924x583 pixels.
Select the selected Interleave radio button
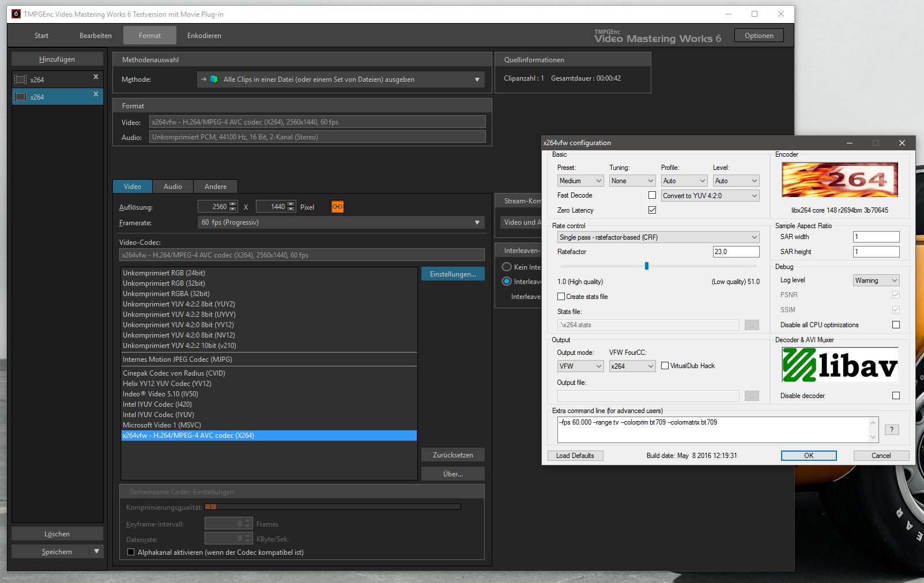click(x=507, y=282)
